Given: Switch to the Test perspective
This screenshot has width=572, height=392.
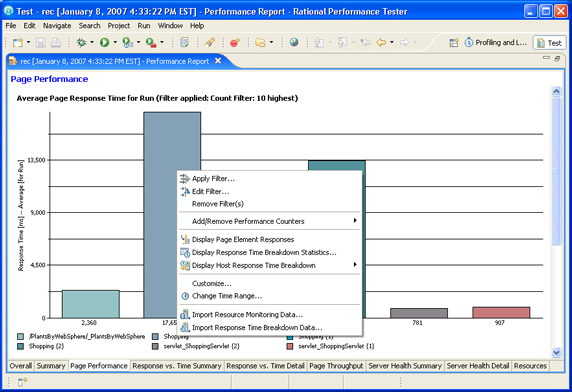Looking at the screenshot, I should tap(549, 43).
